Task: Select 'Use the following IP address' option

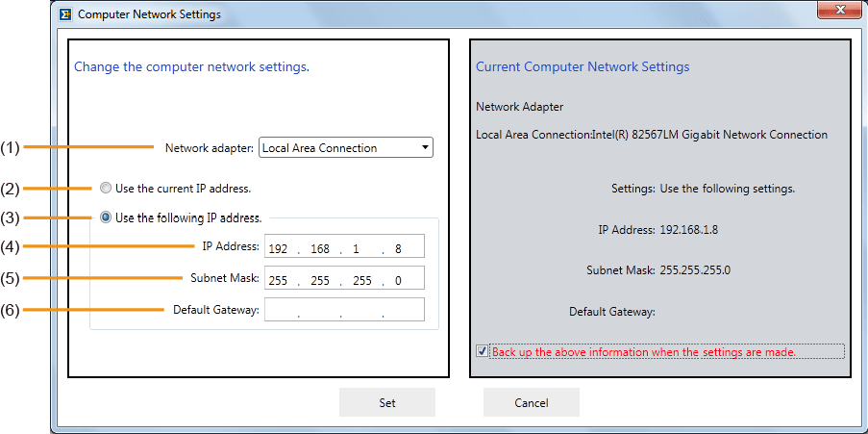Action: 107,217
